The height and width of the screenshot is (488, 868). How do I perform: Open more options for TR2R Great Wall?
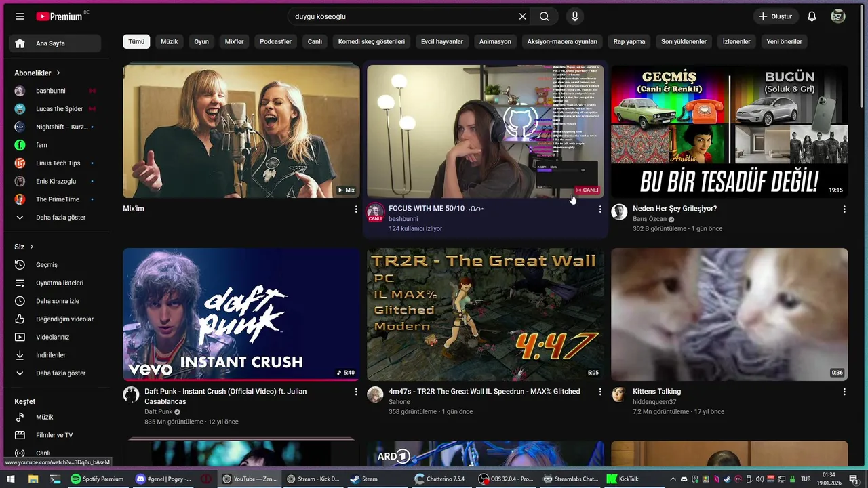[600, 392]
